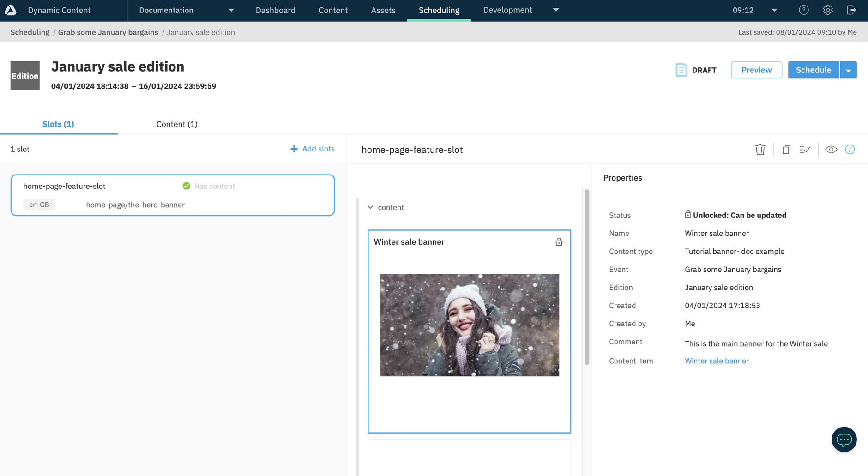Screen dimensions: 868x476
Task: Click the Last saved timestamp
Action: click(x=797, y=32)
